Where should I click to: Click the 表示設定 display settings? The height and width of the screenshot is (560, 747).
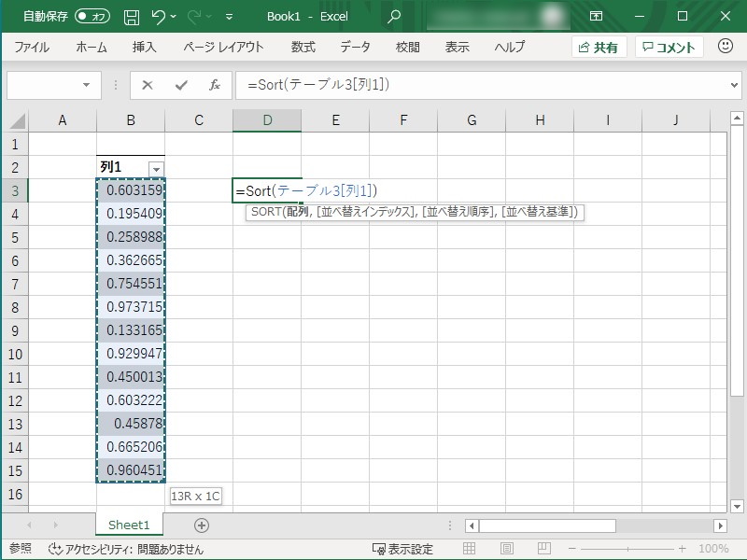point(402,549)
